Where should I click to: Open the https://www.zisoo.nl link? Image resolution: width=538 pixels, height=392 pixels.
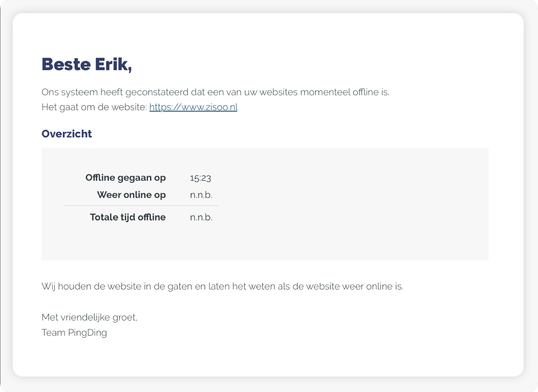pyautogui.click(x=193, y=107)
